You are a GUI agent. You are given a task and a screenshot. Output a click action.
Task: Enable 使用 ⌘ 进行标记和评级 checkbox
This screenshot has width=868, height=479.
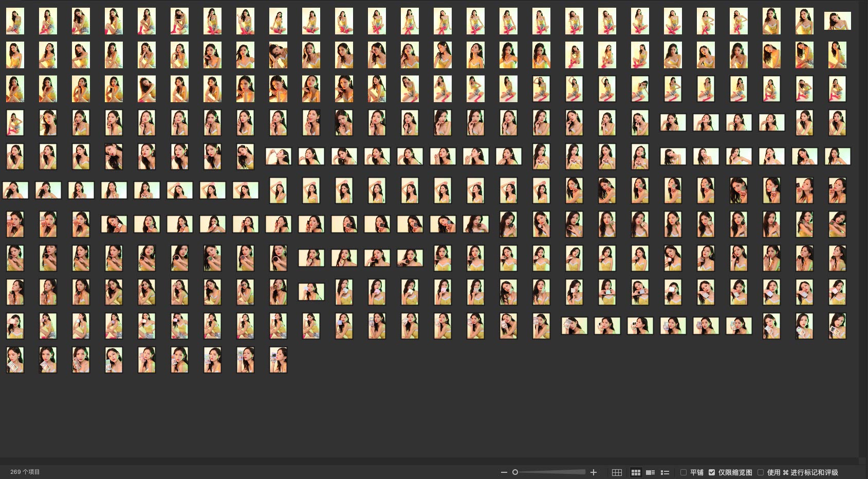[x=761, y=472]
